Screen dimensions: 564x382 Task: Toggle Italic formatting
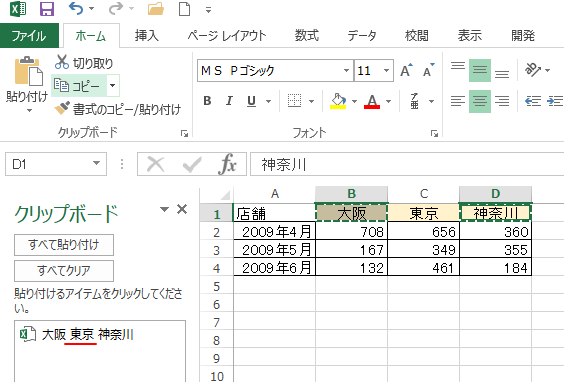(x=229, y=101)
